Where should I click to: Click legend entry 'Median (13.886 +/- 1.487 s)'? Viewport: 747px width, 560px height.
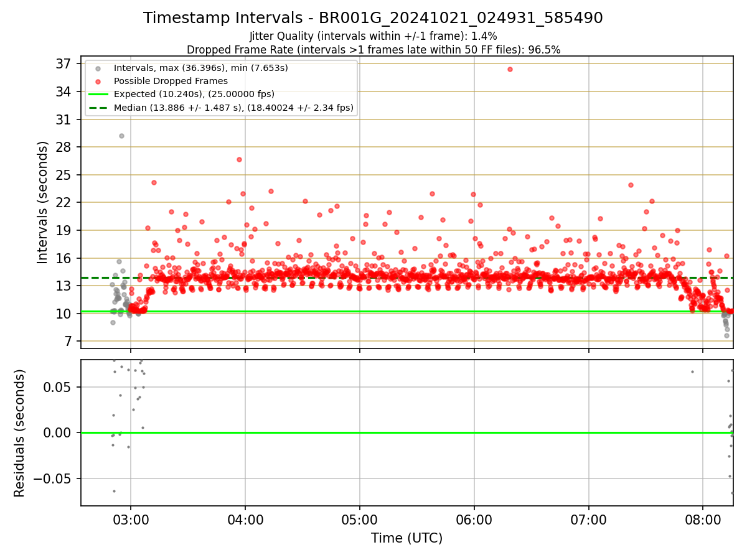click(233, 108)
